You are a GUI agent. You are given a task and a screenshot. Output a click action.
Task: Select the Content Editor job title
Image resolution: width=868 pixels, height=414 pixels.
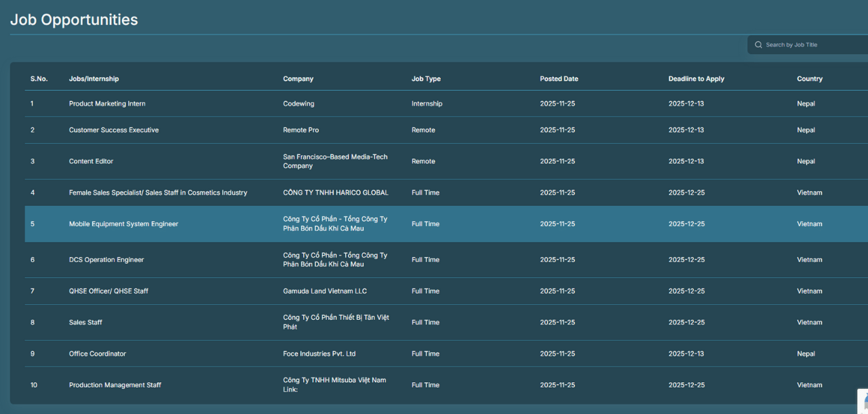[x=91, y=161]
